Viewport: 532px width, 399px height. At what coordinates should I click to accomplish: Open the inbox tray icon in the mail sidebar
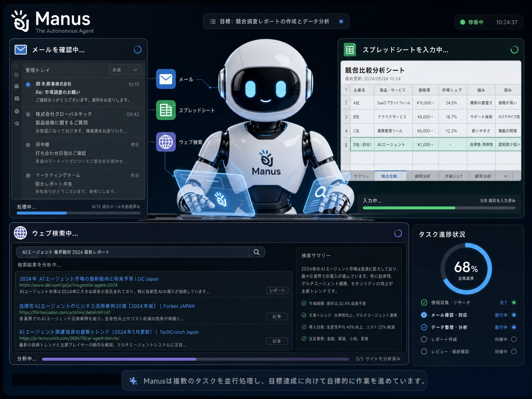17,75
